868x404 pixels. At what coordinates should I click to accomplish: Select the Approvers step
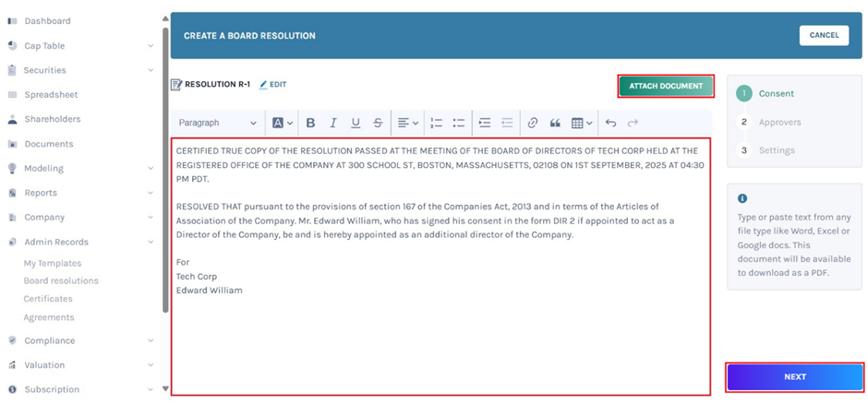[x=769, y=122]
